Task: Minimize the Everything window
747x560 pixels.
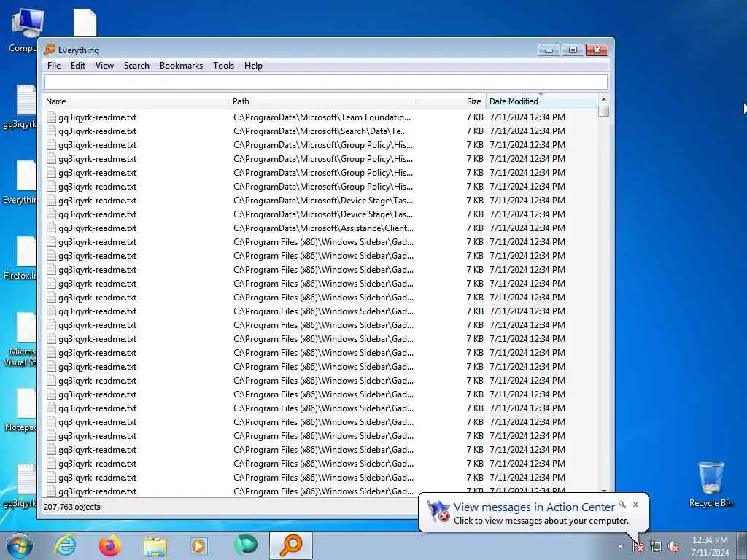Action: point(549,50)
